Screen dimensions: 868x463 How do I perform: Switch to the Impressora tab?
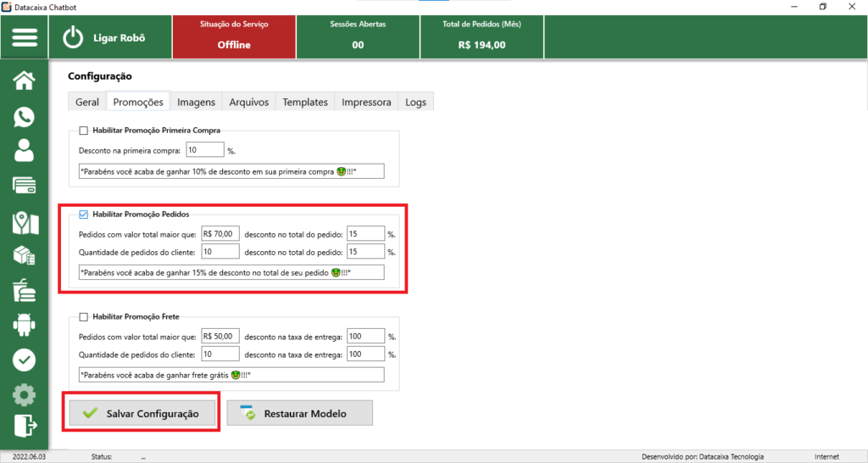[x=366, y=102]
